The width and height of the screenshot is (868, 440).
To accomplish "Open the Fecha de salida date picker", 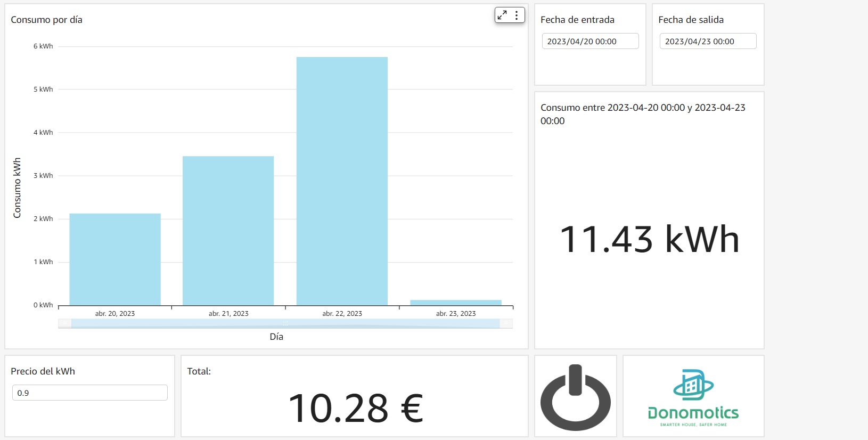I will [708, 42].
